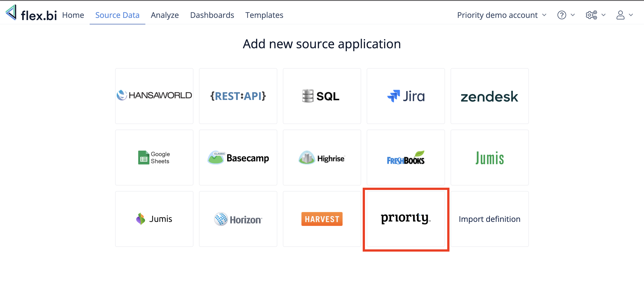
Task: Pick the Horizon source application
Action: point(238,219)
